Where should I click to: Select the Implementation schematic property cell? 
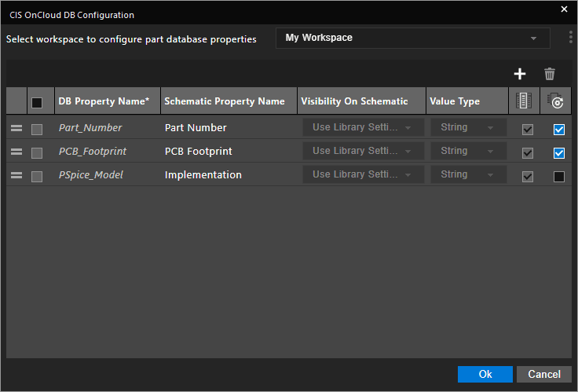point(229,175)
